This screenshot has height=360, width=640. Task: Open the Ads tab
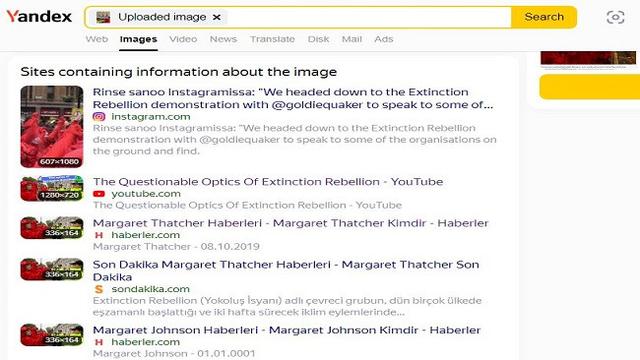[x=384, y=39]
